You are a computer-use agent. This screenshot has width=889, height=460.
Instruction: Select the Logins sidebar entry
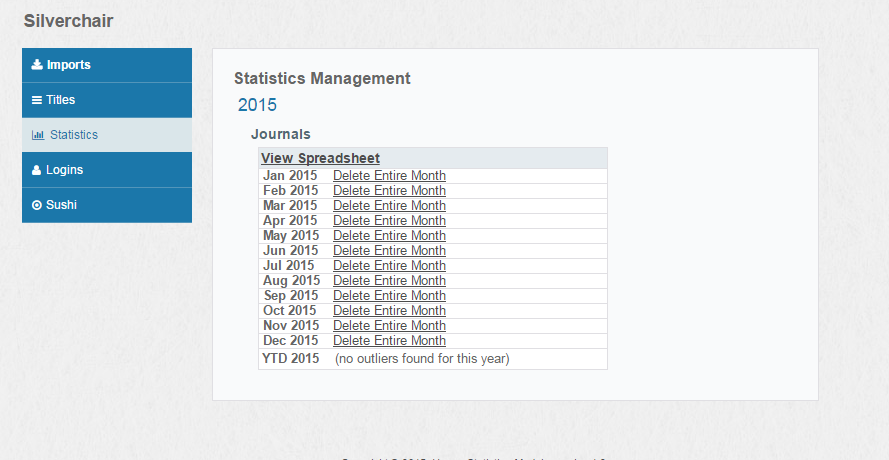107,170
